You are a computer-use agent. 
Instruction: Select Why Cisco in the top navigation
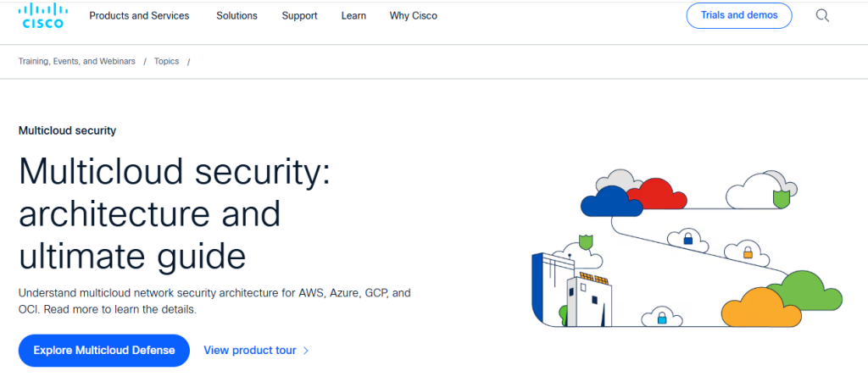414,16
